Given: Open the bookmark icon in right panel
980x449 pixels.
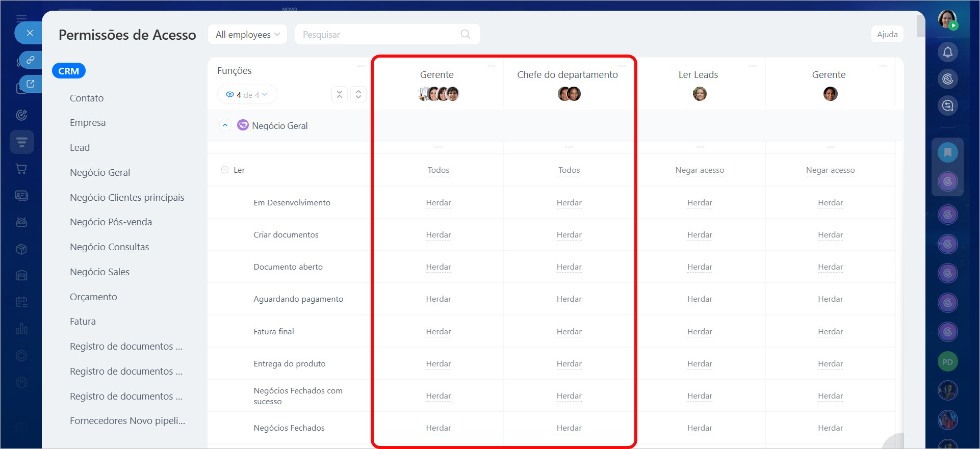Looking at the screenshot, I should [x=947, y=152].
